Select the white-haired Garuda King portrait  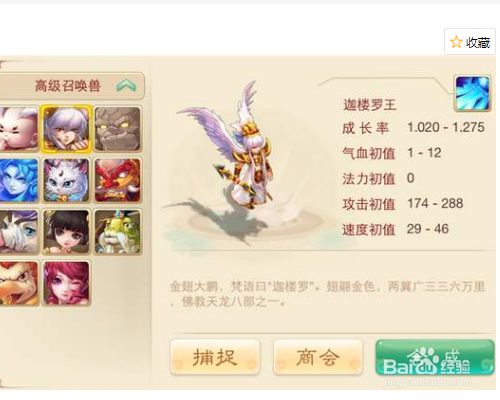pyautogui.click(x=66, y=129)
